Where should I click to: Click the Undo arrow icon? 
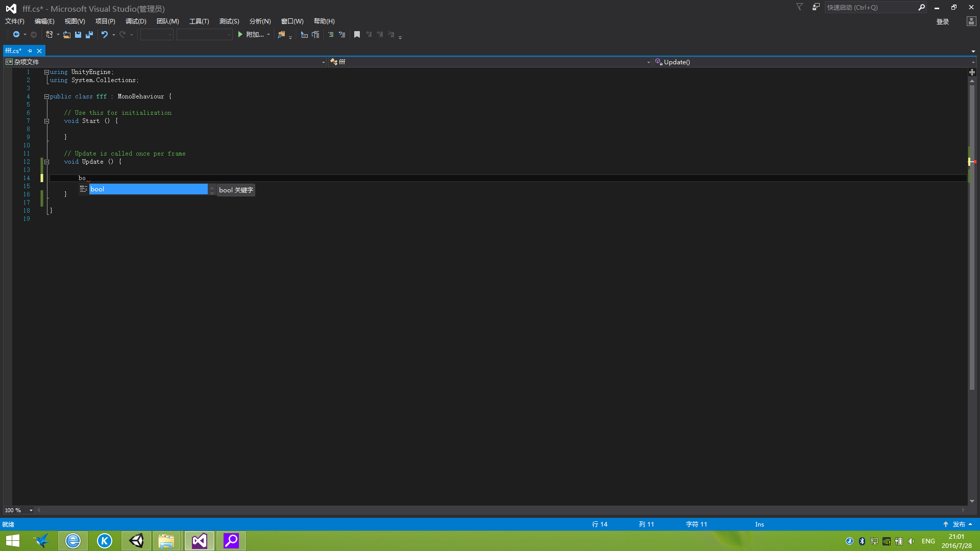coord(104,35)
